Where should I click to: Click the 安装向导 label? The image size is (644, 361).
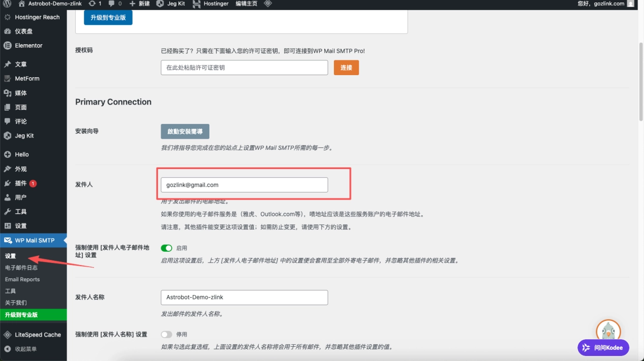[87, 131]
